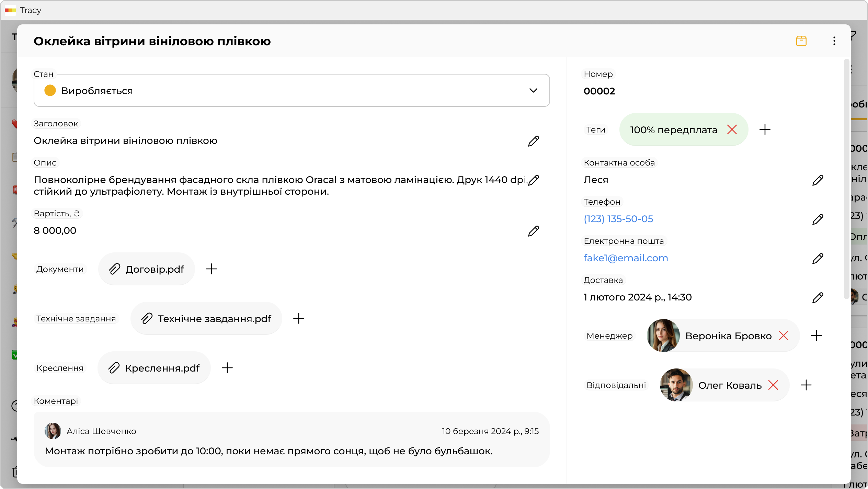The width and height of the screenshot is (868, 489).
Task: Open the three-dot more options menu
Action: tap(834, 41)
